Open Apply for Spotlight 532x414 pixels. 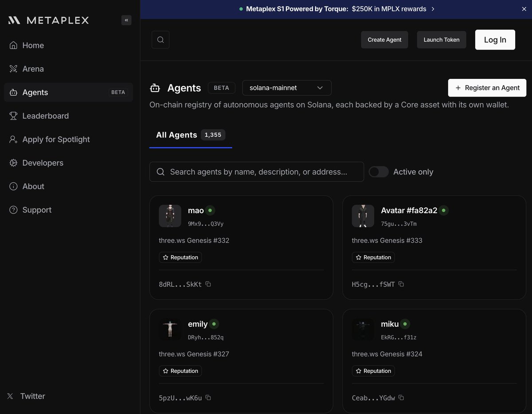pos(69,139)
